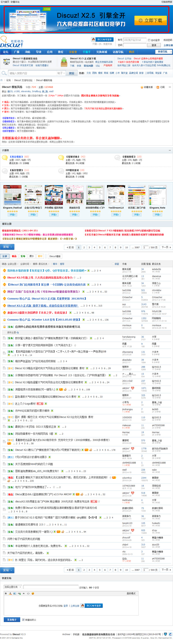
Task: Open the smiley emoticon picker in editor
Action: click(x=33, y=593)
